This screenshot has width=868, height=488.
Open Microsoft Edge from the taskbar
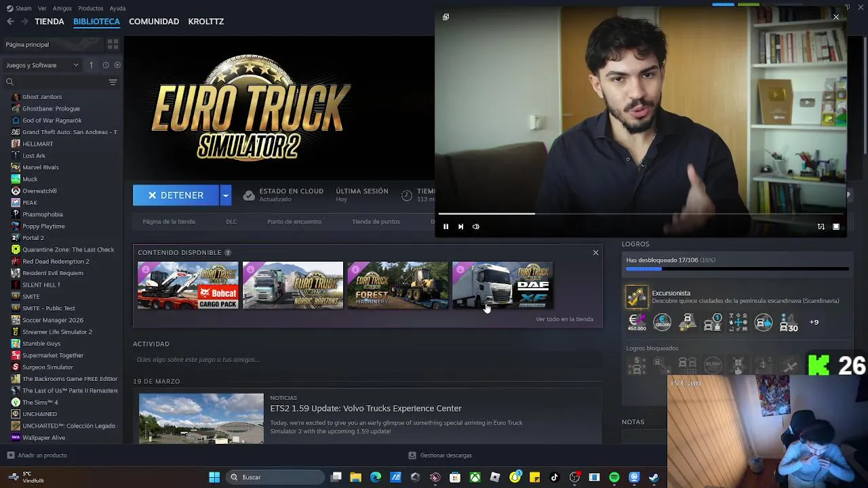pyautogui.click(x=376, y=477)
